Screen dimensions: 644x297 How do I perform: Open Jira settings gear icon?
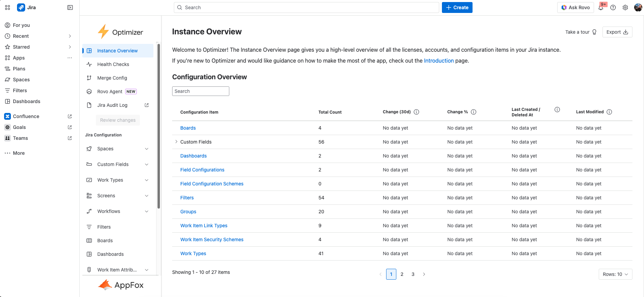pos(625,7)
